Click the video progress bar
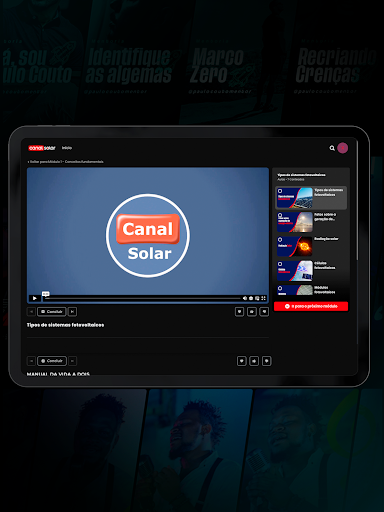The height and width of the screenshot is (512, 384). pyautogui.click(x=143, y=298)
